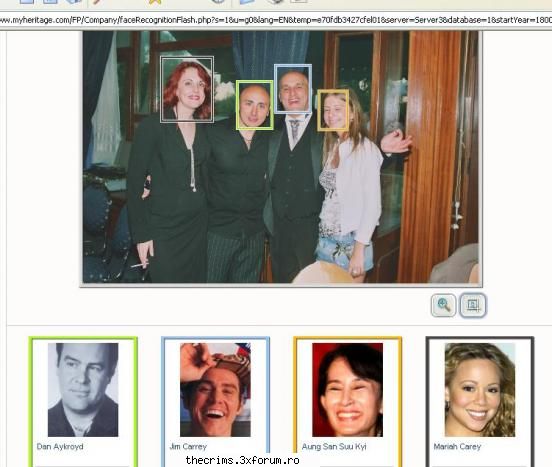The height and width of the screenshot is (467, 552).
Task: Click the uploaded group photo
Action: click(x=281, y=157)
